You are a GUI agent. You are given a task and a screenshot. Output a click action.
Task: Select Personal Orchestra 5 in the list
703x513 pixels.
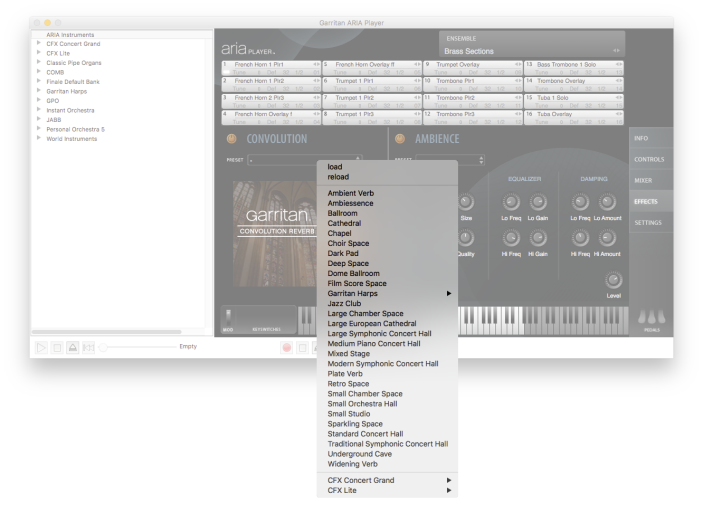tap(75, 129)
